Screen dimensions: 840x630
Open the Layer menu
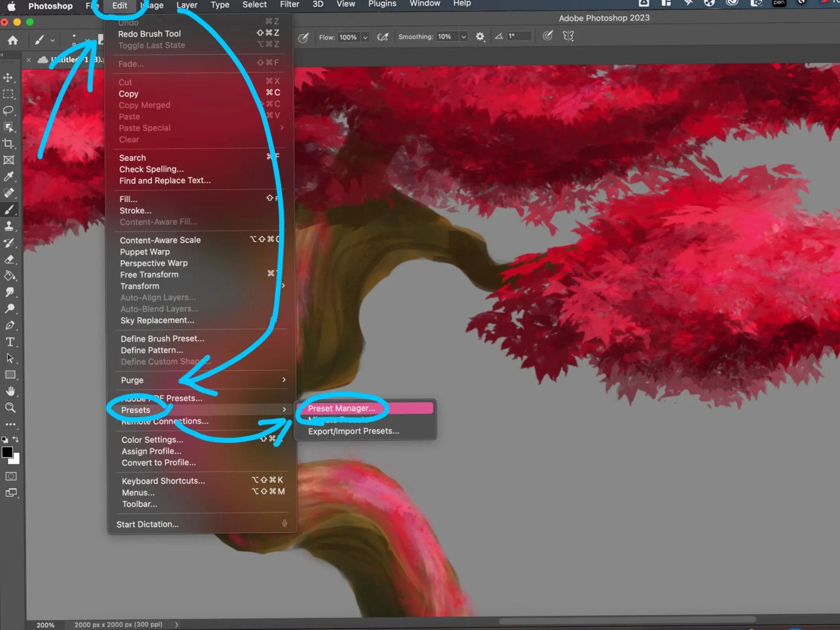coord(187,5)
